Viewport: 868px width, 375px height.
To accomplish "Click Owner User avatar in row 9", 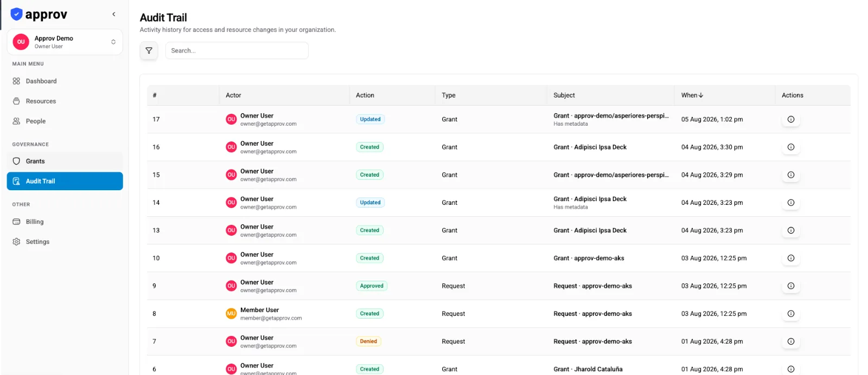I will 231,286.
